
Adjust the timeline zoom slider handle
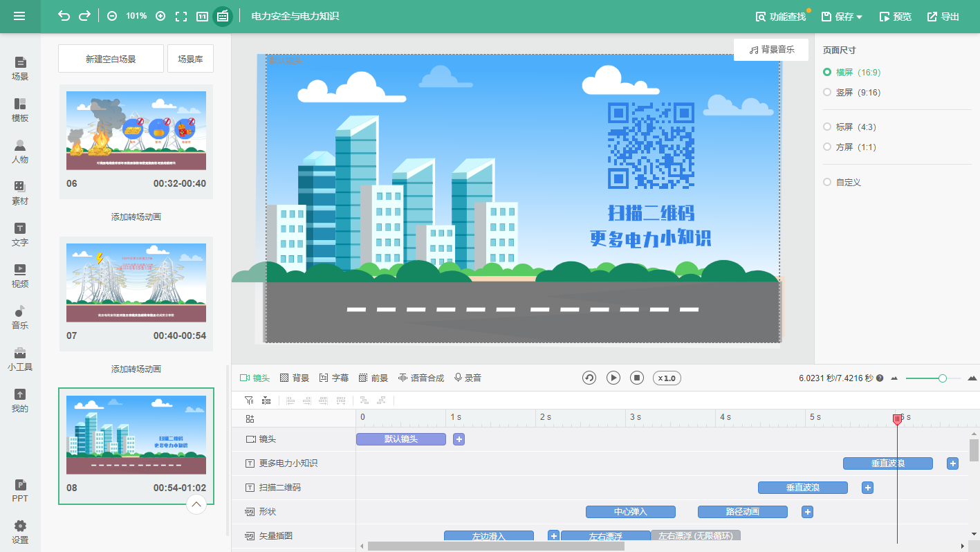[943, 378]
